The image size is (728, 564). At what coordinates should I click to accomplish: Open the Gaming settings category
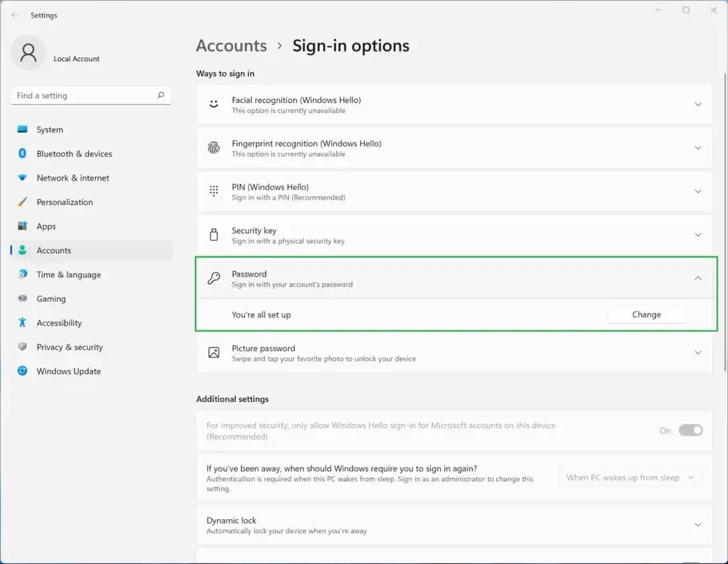pyautogui.click(x=51, y=299)
